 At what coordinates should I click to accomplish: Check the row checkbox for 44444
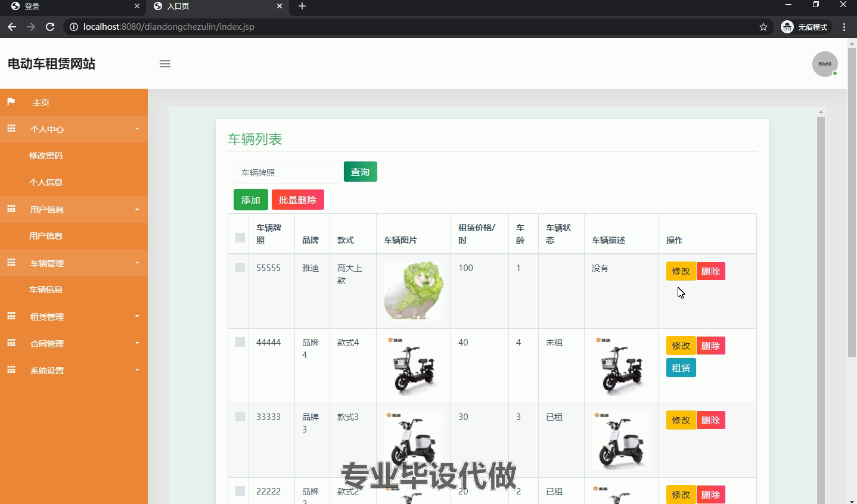pos(240,342)
